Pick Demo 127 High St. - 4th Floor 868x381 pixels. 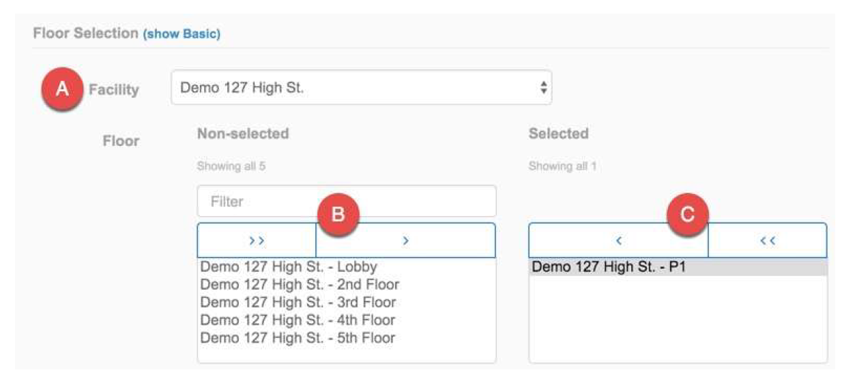tap(298, 320)
